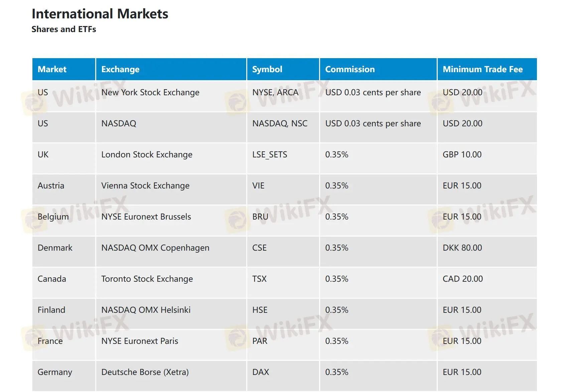Click the Commission column header
Image resolution: width=569 pixels, height=392 pixels.
[350, 69]
